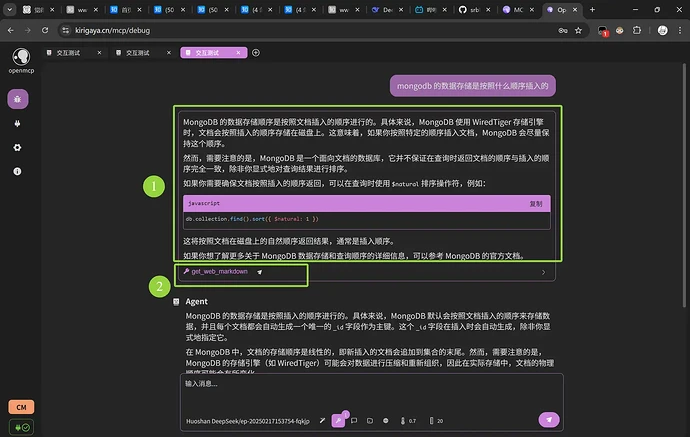Open the debug (bug) panel in sidebar
This screenshot has height=437, width=690.
click(x=17, y=99)
